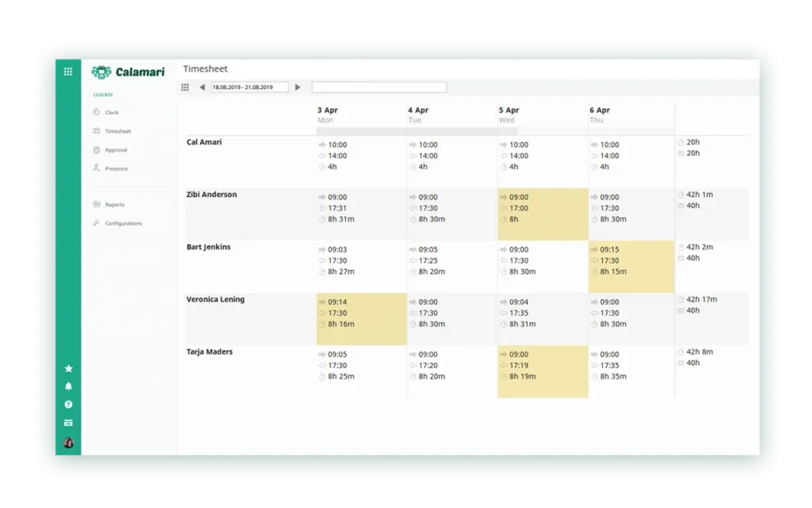Viewport: 812px width, 508px height.
Task: Click Zibi Anderson's 8h 31m duration
Action: pyautogui.click(x=341, y=219)
